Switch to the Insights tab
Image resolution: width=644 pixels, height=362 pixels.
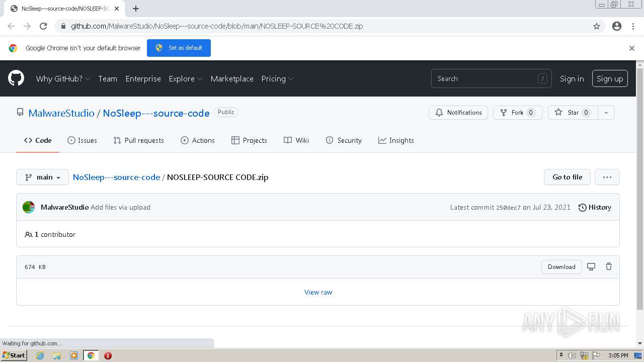(396, 140)
